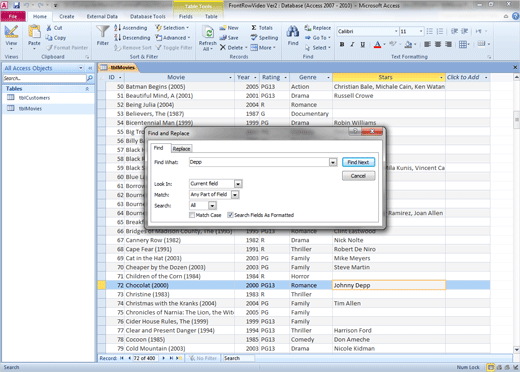The image size is (520, 372).
Task: Open the Filter funnel icon
Action: click(x=103, y=32)
